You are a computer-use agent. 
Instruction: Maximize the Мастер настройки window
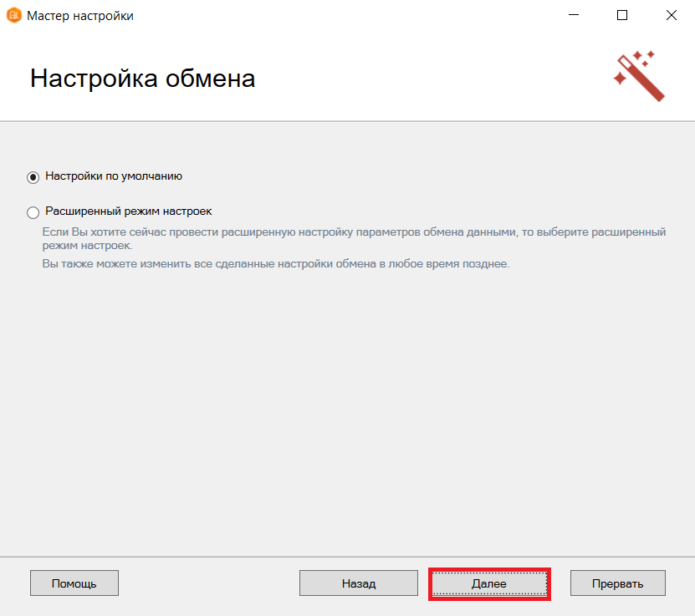(x=622, y=15)
